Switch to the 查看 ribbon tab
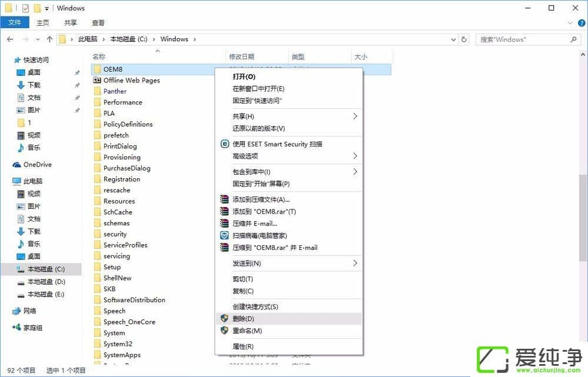 pyautogui.click(x=98, y=22)
